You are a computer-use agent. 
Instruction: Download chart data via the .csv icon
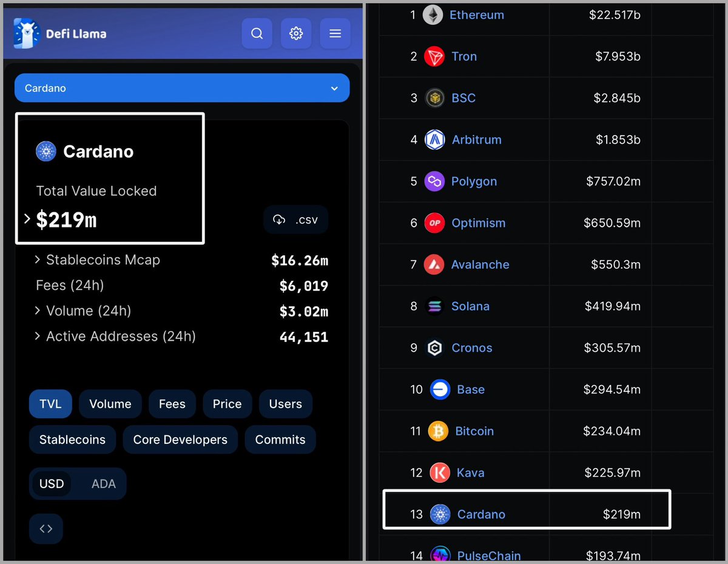(x=296, y=220)
